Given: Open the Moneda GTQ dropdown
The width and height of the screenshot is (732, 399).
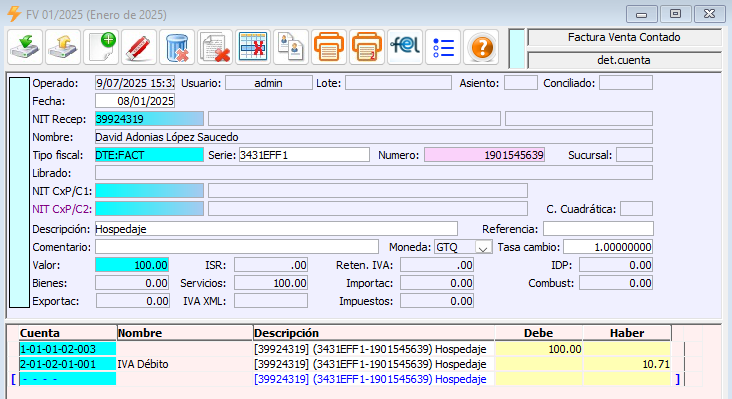Looking at the screenshot, I should 483,247.
